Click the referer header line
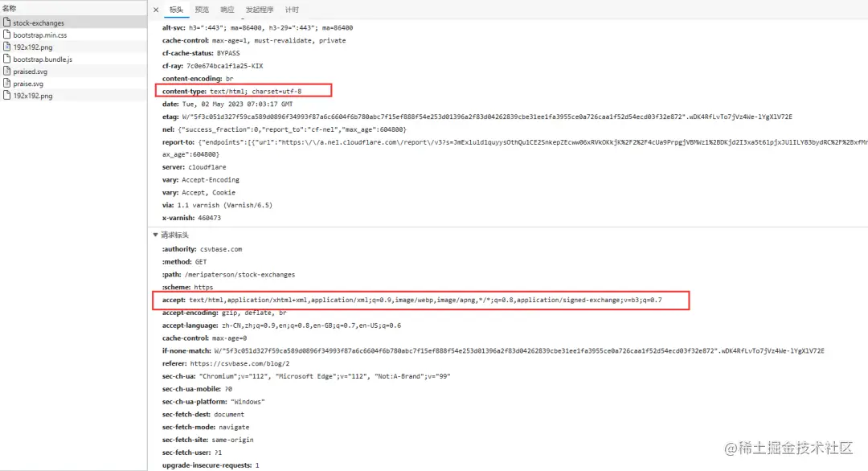This screenshot has width=868, height=471. (226, 363)
